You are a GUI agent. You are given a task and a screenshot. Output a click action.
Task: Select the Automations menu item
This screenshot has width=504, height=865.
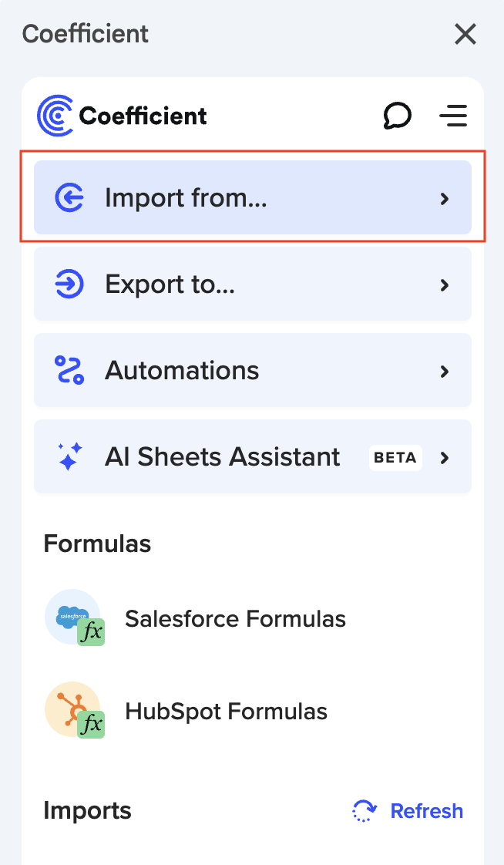182,371
